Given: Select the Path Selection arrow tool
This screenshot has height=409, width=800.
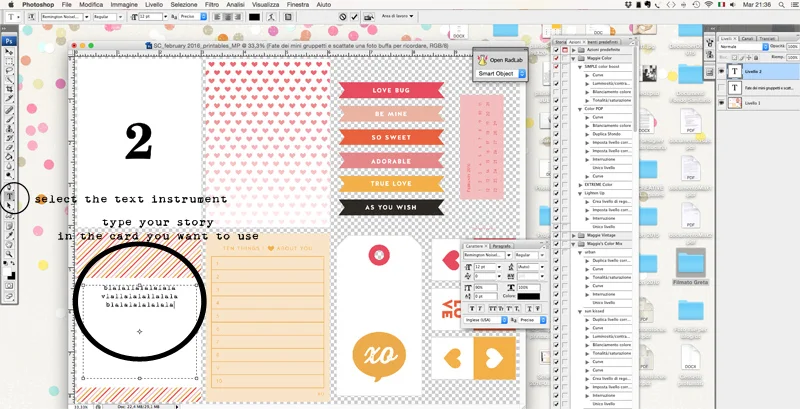Looking at the screenshot, I should (x=9, y=206).
